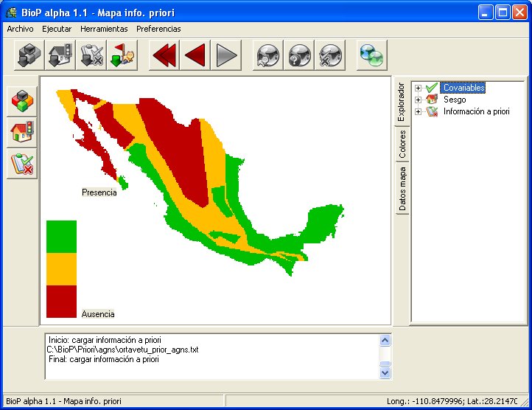
Task: Open the Ejecutar menu
Action: [x=57, y=29]
